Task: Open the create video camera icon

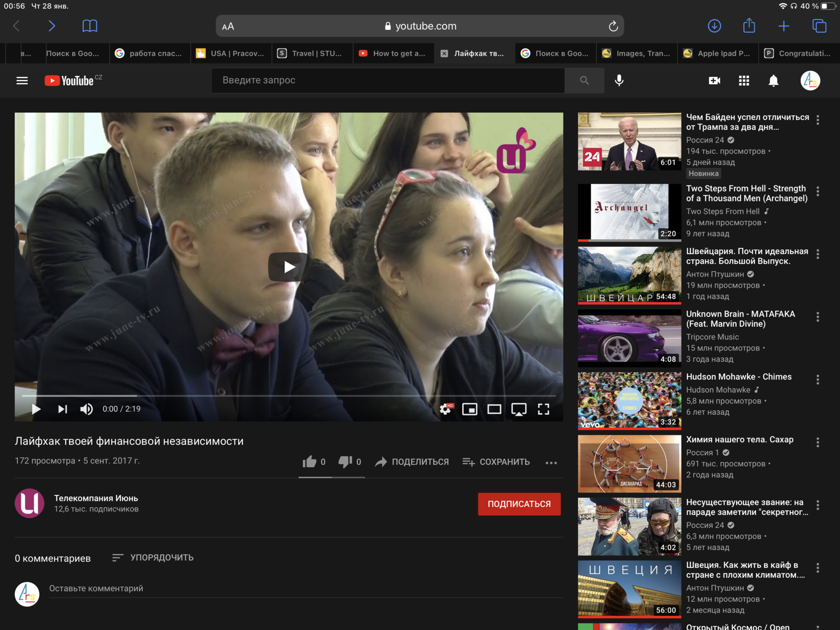Action: coord(714,81)
